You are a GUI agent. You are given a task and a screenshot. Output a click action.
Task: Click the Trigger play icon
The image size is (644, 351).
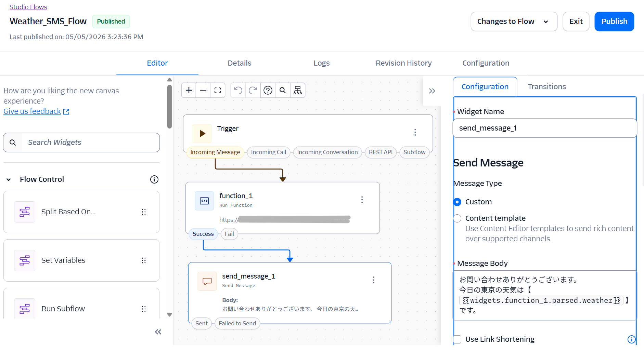pyautogui.click(x=202, y=133)
